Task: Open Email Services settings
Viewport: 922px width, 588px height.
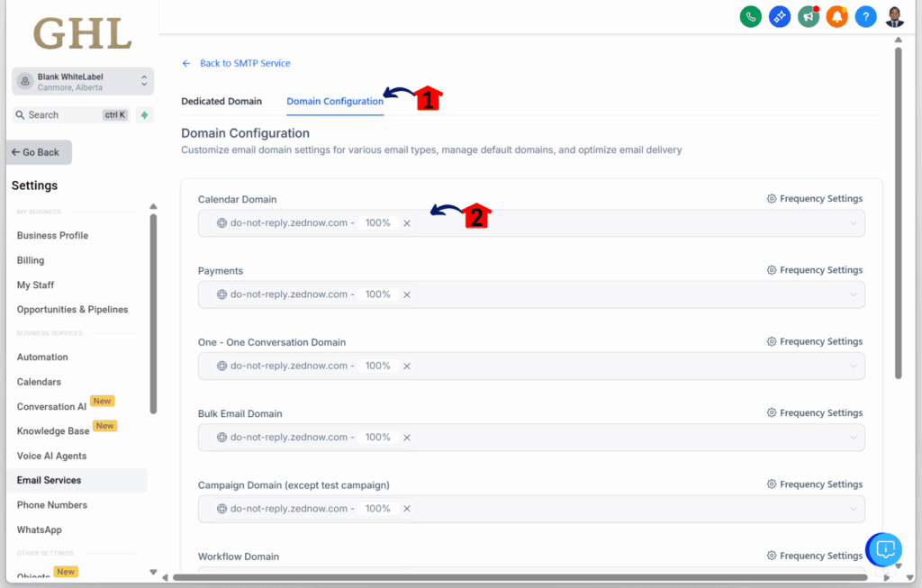Action: (x=77, y=481)
